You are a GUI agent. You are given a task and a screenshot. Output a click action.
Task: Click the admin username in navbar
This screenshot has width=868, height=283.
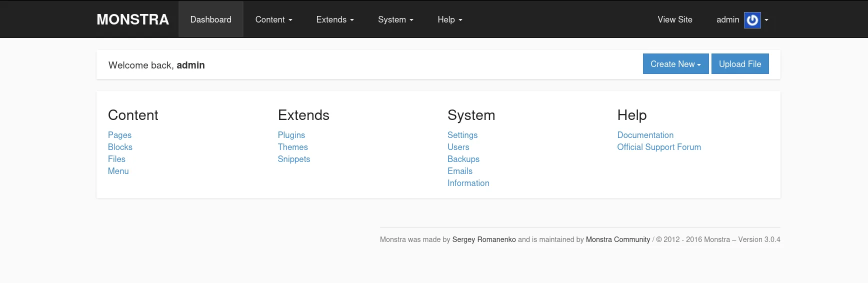727,19
